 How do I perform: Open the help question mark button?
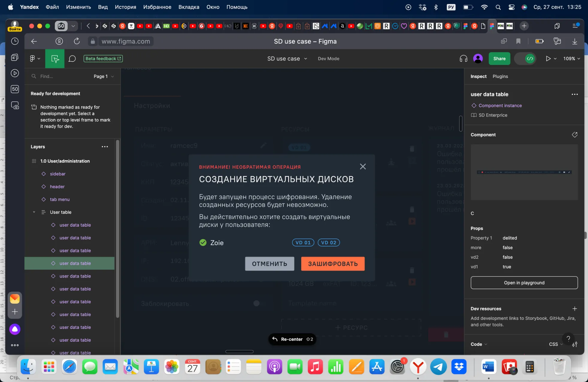[568, 339]
